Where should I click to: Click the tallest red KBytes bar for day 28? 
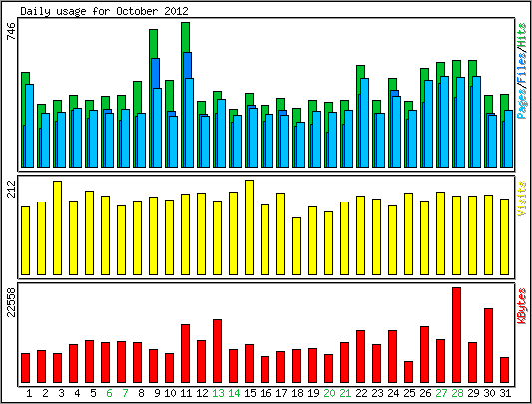(x=457, y=335)
